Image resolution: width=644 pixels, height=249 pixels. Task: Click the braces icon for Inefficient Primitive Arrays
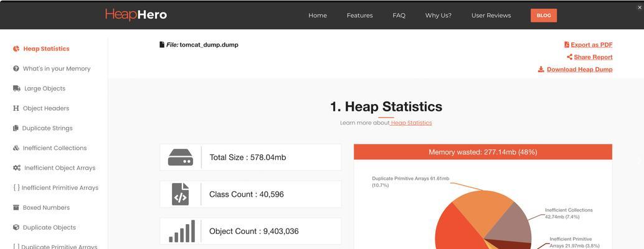16,187
